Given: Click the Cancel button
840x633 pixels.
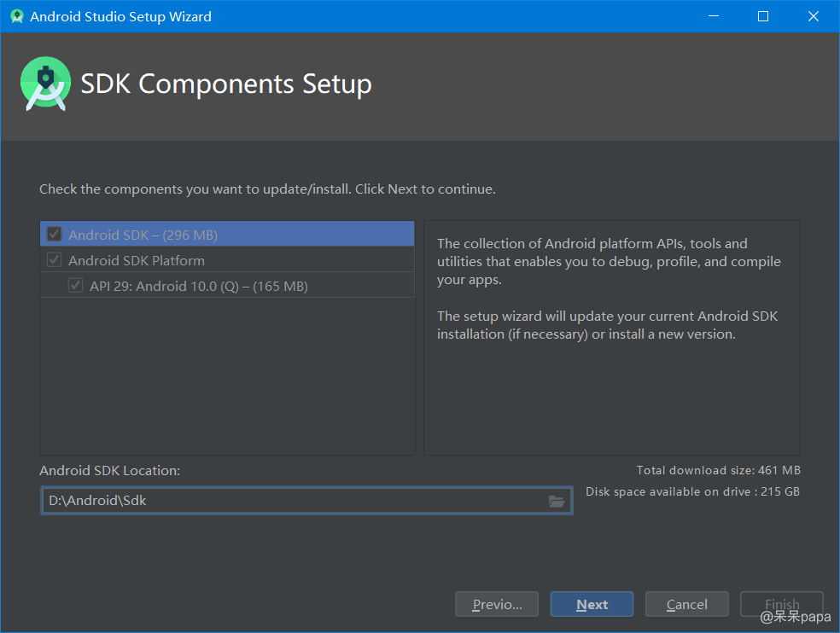Looking at the screenshot, I should point(687,605).
